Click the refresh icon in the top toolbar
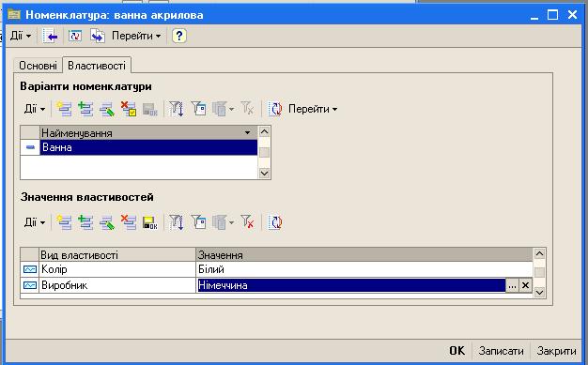The width and height of the screenshot is (588, 365). [x=75, y=36]
